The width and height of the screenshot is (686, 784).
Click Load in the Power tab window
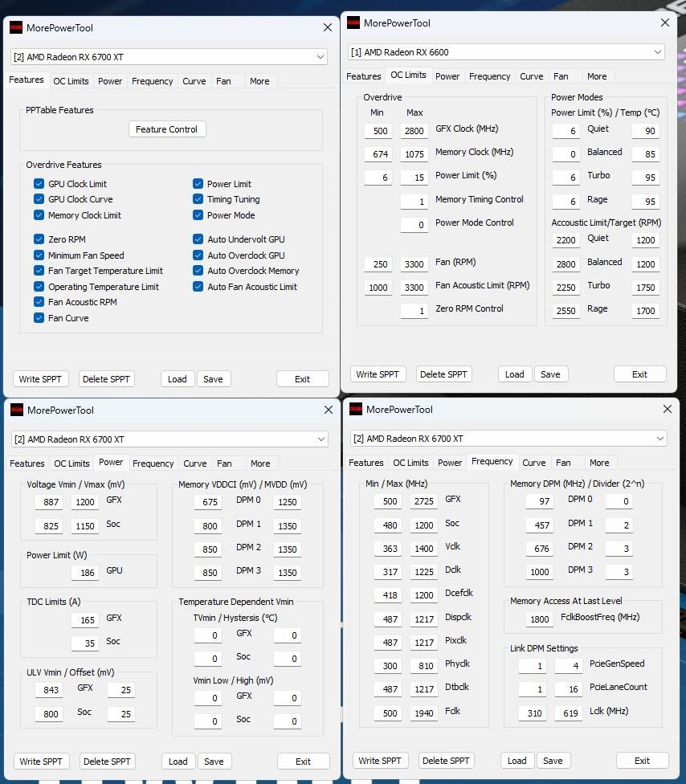pyautogui.click(x=178, y=762)
